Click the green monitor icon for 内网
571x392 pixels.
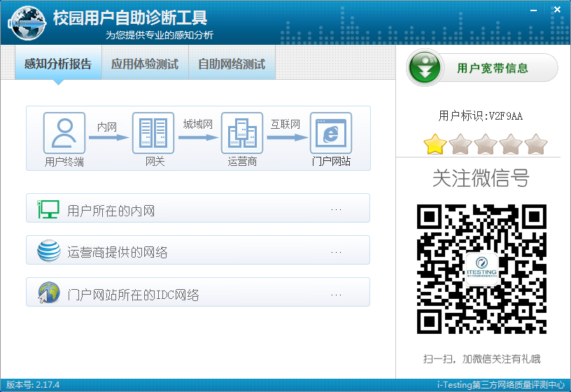[48, 209]
